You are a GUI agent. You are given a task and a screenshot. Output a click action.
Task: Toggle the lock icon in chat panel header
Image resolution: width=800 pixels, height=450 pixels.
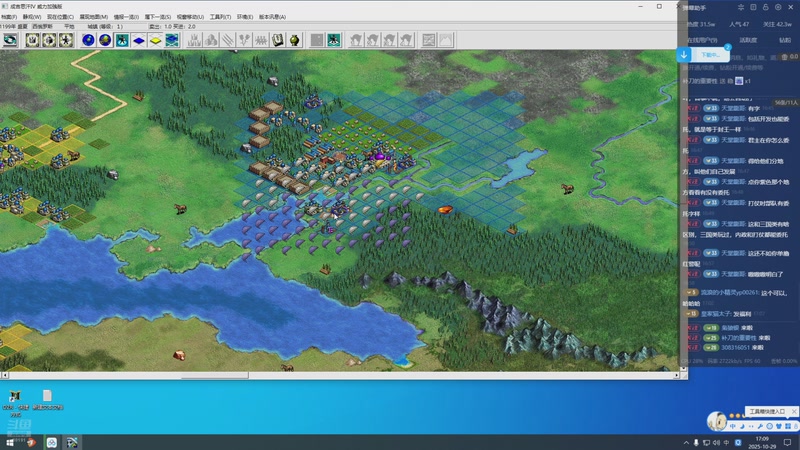point(765,7)
